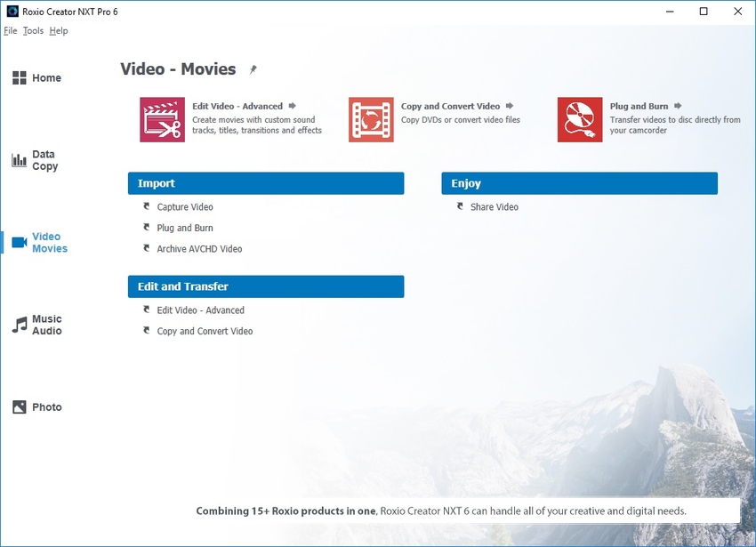Click arrow icon beside Share Video
The image size is (756, 547).
[x=460, y=206]
